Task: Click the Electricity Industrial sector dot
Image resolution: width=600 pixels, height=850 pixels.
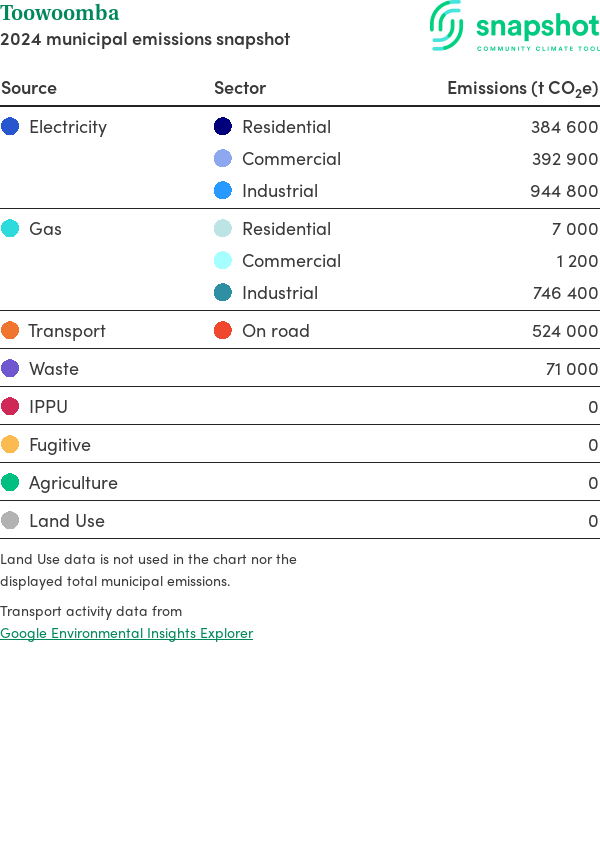Action: pos(223,191)
